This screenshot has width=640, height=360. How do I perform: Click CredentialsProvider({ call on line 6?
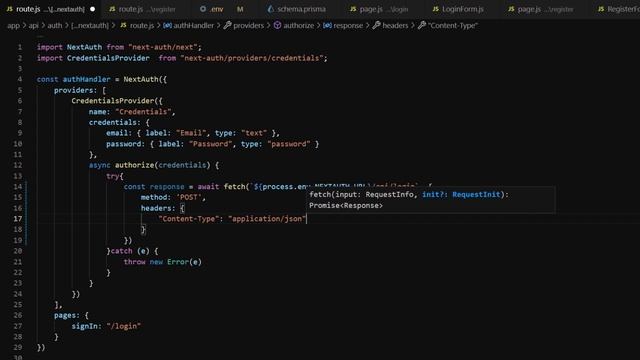117,101
